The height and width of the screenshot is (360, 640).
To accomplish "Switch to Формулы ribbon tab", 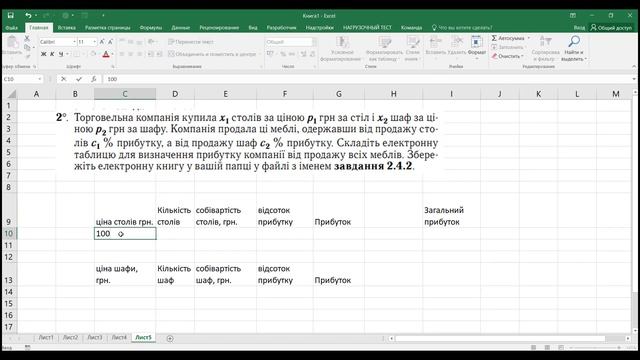I will [151, 28].
